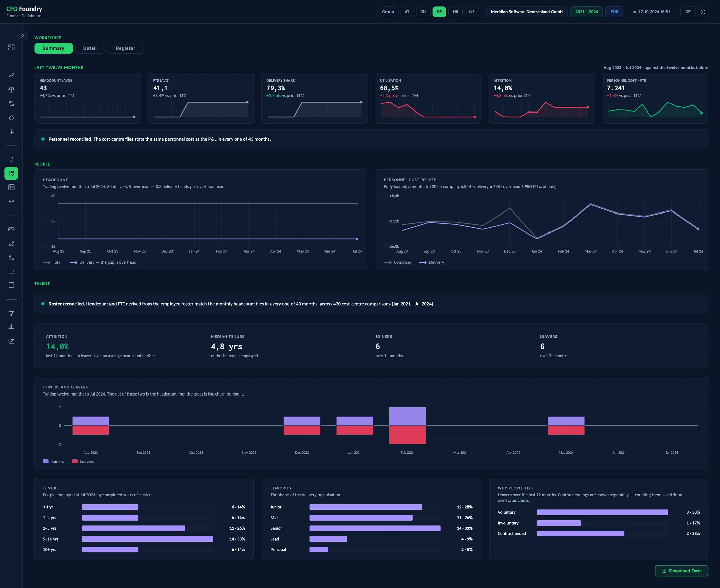Select the CH entity toggle
720x588 pixels.
click(423, 12)
